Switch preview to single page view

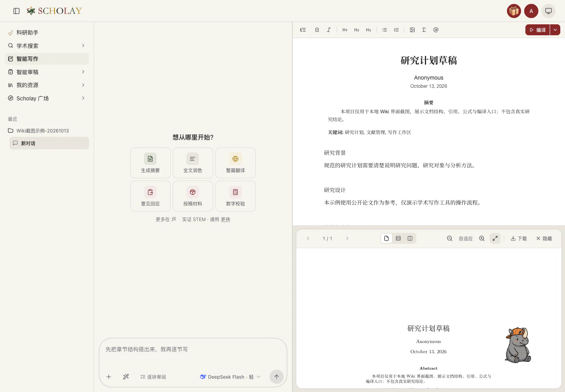386,238
